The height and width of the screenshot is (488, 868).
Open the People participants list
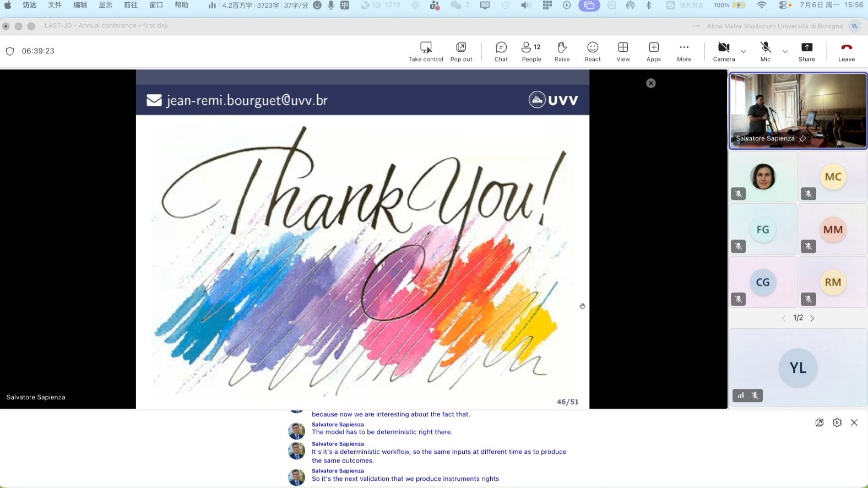(x=531, y=52)
